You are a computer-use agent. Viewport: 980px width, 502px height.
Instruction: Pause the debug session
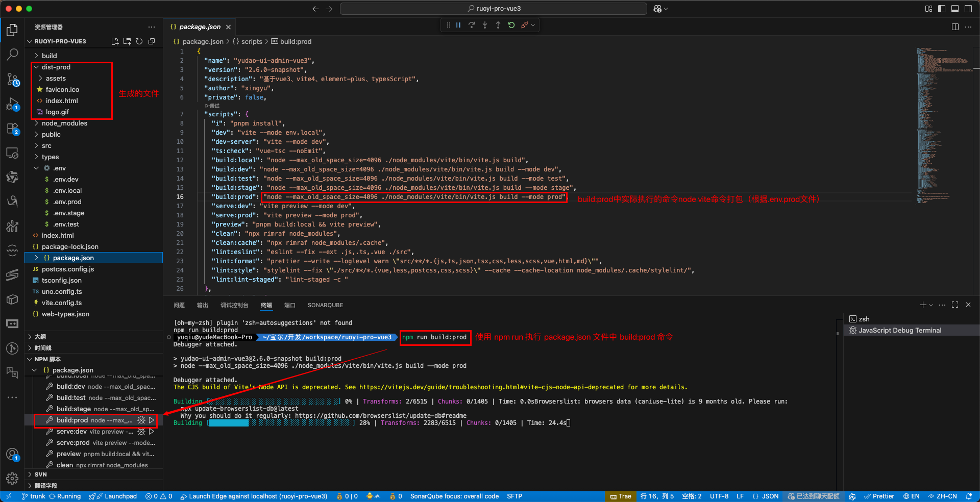[x=458, y=25]
